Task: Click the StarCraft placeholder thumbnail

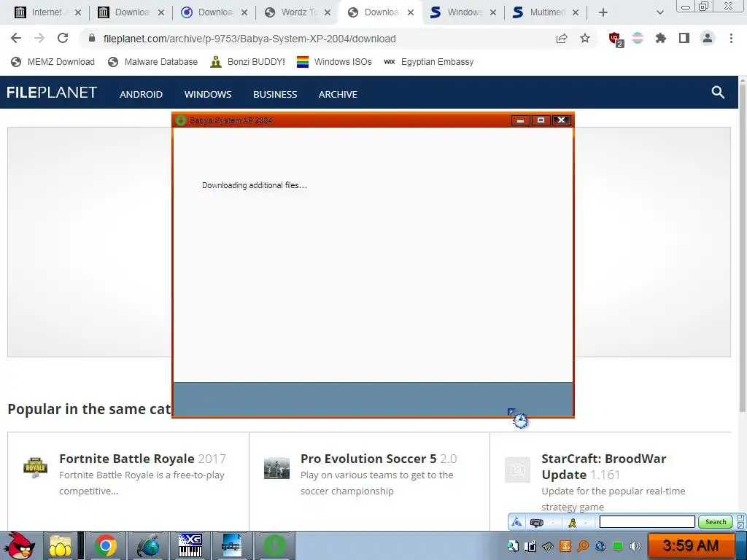Action: (x=517, y=470)
